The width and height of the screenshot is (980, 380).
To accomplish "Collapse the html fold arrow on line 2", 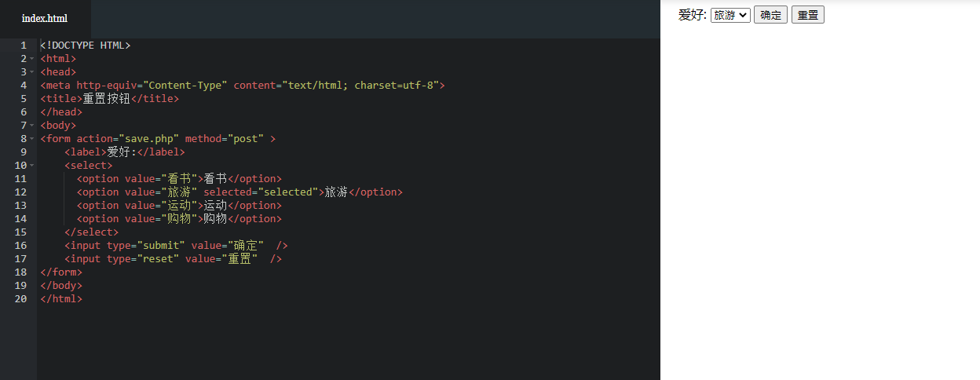I will click(31, 59).
